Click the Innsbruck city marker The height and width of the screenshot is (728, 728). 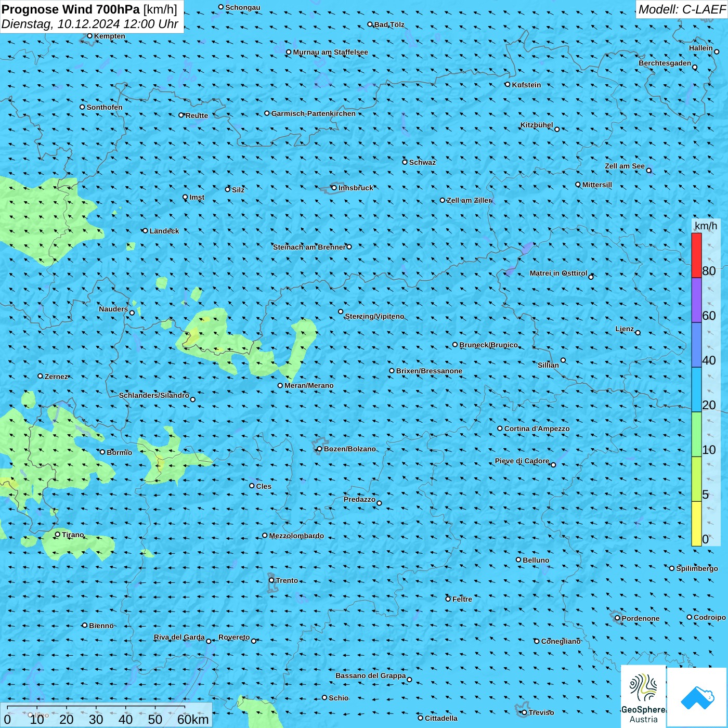pyautogui.click(x=334, y=188)
